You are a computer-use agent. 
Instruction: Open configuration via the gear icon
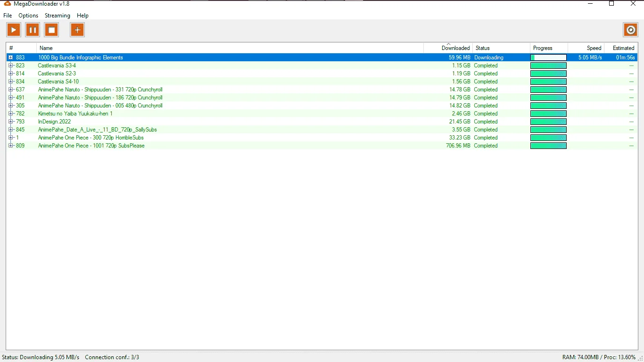[x=630, y=30]
